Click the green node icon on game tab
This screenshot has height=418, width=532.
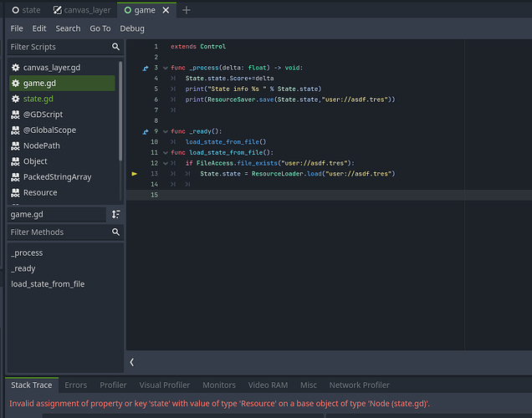click(x=128, y=10)
